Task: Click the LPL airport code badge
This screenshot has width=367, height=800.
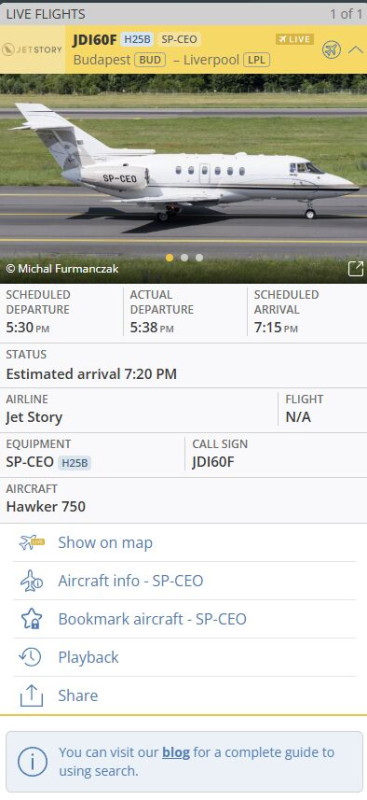Action: coord(256,60)
